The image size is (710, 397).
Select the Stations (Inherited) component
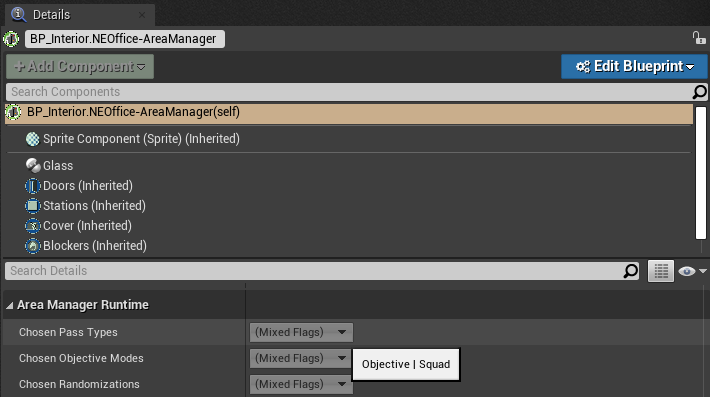tap(94, 206)
